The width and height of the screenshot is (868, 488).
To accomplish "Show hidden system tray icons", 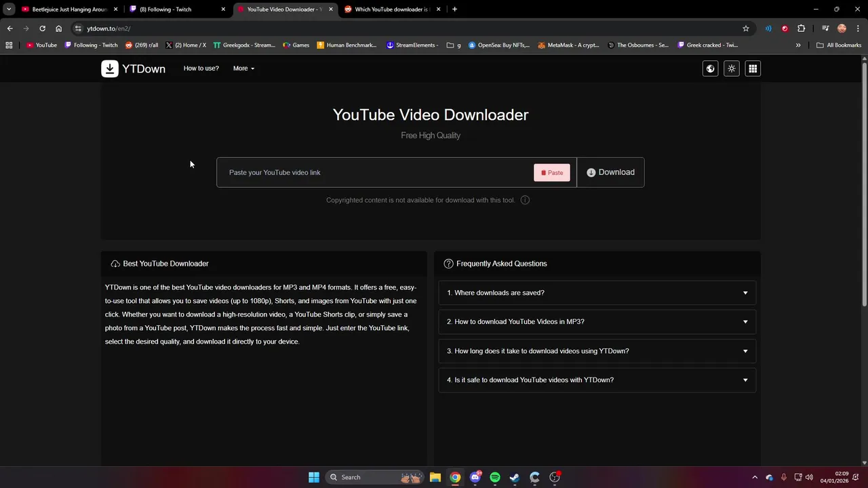I will tap(755, 477).
